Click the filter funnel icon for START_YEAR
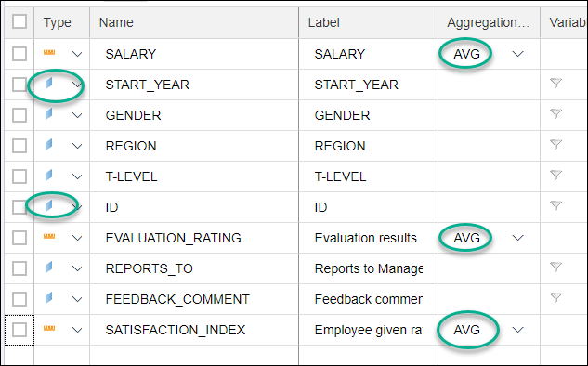The height and width of the screenshot is (366, 588). coord(555,83)
